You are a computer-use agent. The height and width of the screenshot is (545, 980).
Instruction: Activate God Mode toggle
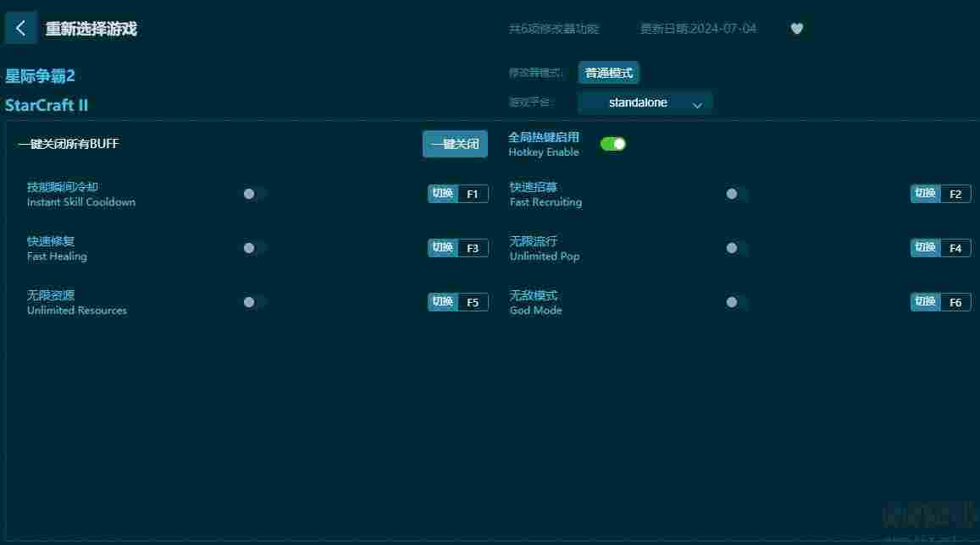click(736, 302)
